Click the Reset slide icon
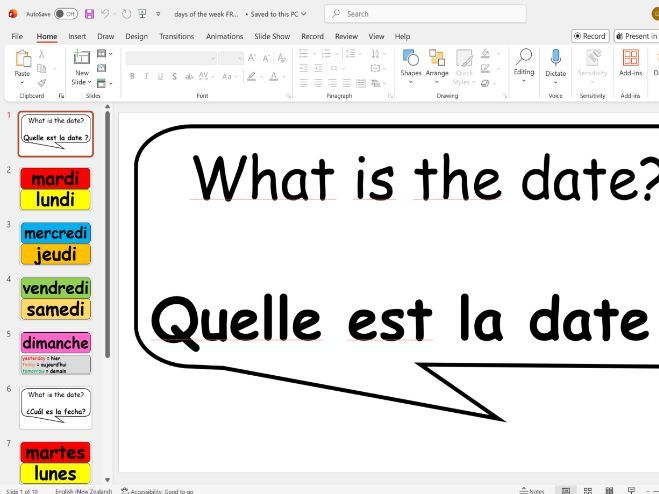The height and width of the screenshot is (494, 659). coord(101,68)
